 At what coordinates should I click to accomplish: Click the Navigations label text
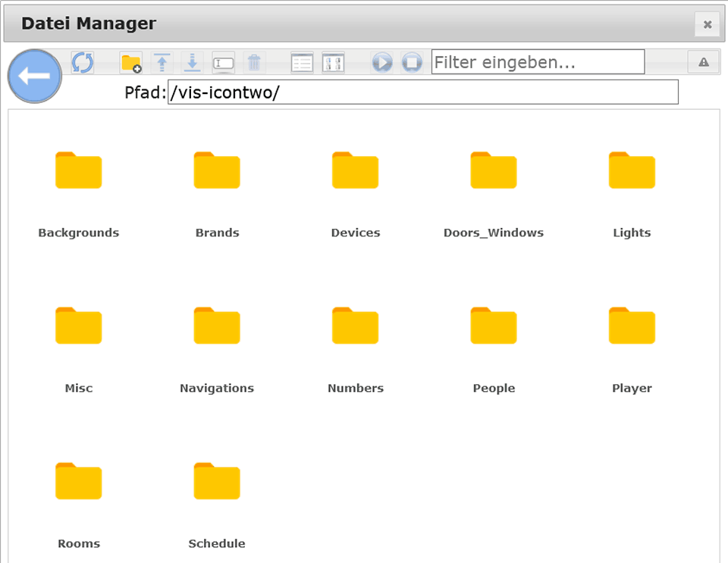click(217, 388)
